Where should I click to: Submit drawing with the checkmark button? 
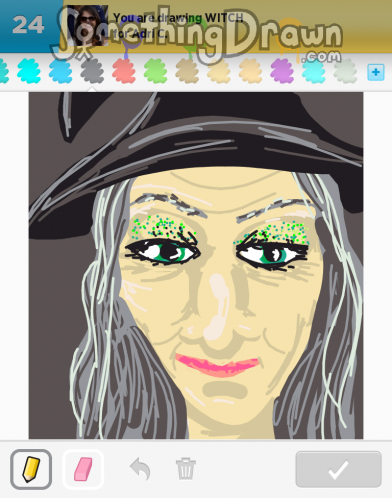pyautogui.click(x=338, y=469)
